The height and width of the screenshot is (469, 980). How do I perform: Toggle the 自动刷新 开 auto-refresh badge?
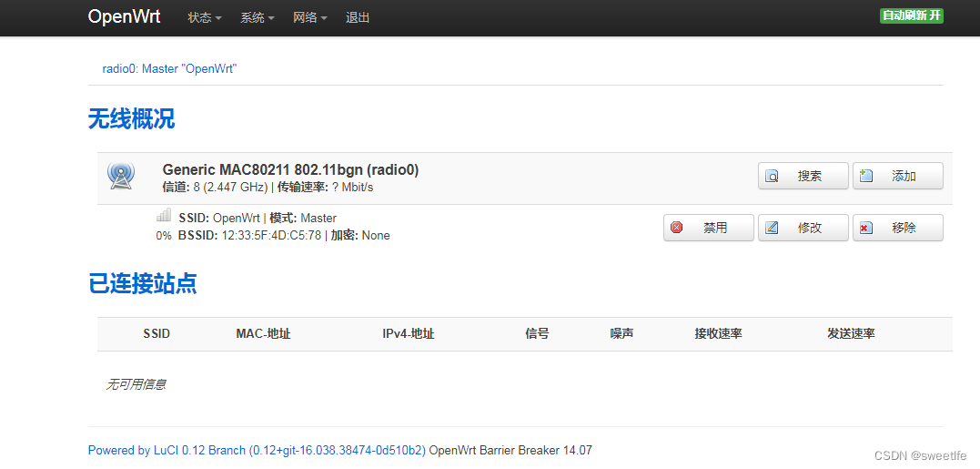click(x=911, y=16)
